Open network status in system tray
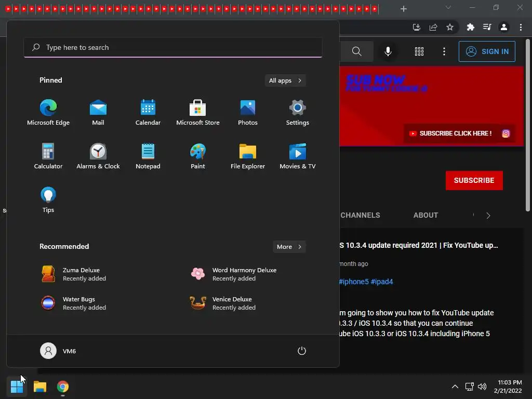 (469, 387)
